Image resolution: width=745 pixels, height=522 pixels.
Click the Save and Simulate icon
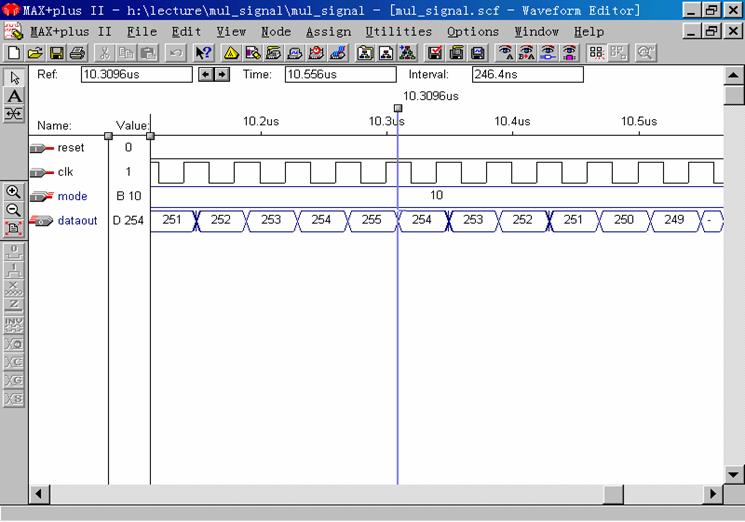pos(478,53)
